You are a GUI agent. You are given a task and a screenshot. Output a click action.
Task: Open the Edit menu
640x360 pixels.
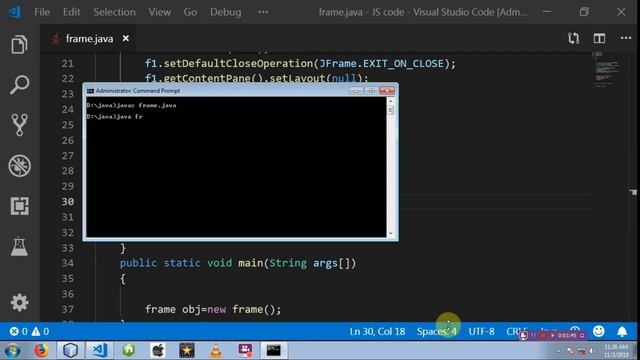point(71,12)
